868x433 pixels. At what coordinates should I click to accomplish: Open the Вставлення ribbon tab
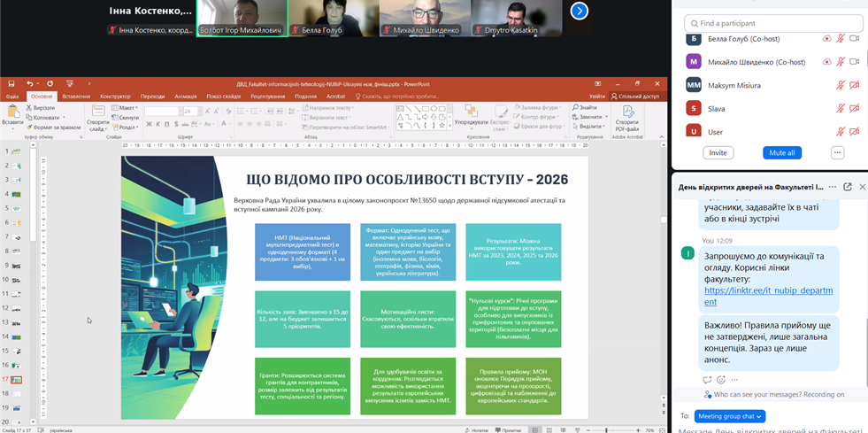click(x=76, y=97)
